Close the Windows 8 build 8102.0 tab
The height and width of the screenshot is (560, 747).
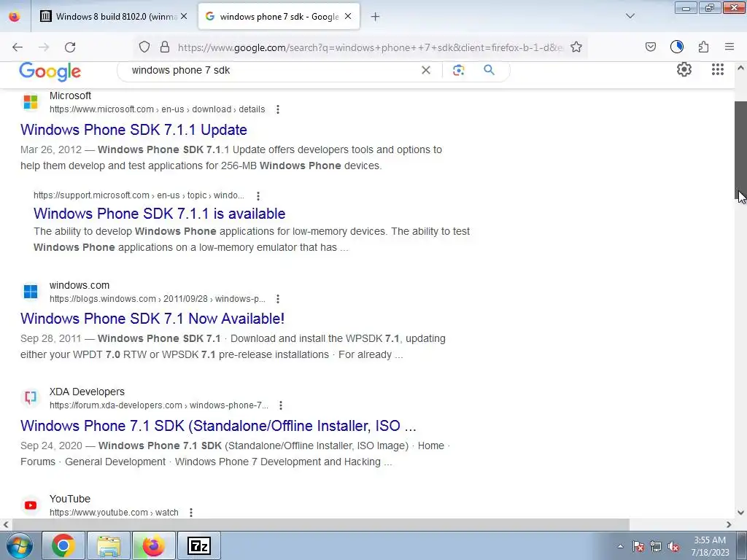[184, 17]
